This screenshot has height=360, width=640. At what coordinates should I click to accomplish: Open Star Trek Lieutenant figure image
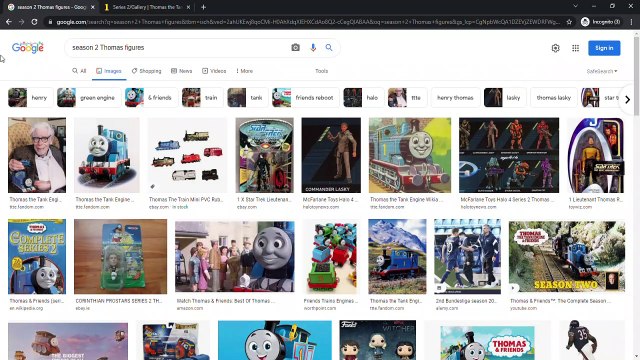[264, 155]
